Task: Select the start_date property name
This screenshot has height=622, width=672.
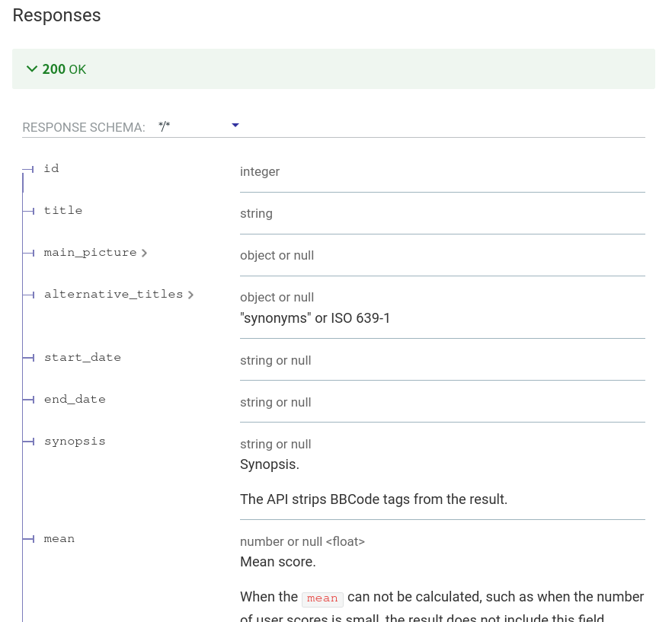Action: (x=82, y=358)
